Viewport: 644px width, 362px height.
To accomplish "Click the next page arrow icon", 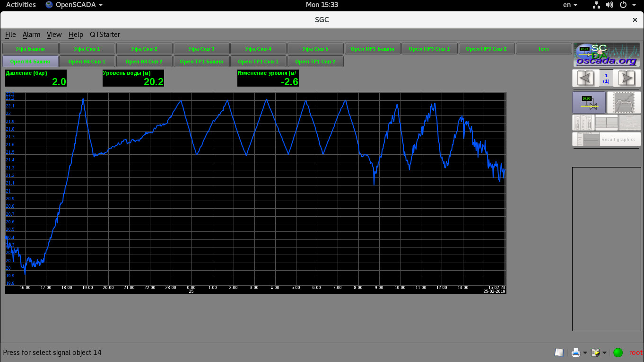I will coord(627,78).
